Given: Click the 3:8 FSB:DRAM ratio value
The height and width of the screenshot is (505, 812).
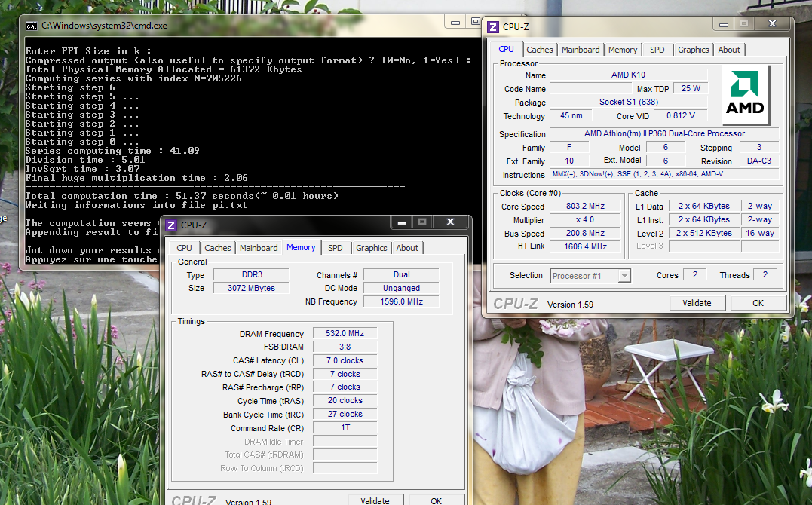Looking at the screenshot, I should (345, 347).
